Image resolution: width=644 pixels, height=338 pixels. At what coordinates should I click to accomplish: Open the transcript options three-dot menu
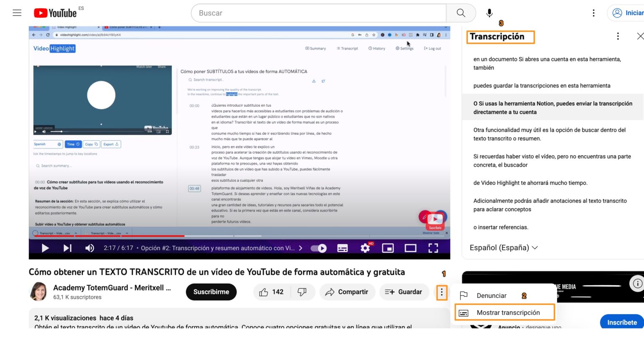click(x=618, y=36)
